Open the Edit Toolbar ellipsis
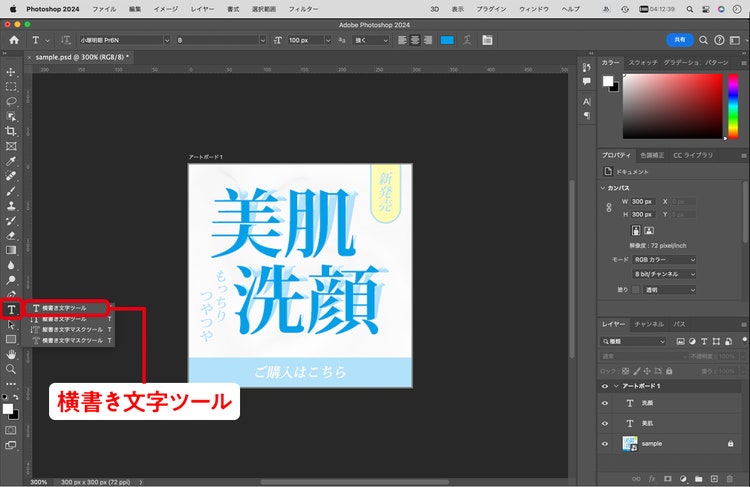The width and height of the screenshot is (750, 487). click(x=11, y=383)
